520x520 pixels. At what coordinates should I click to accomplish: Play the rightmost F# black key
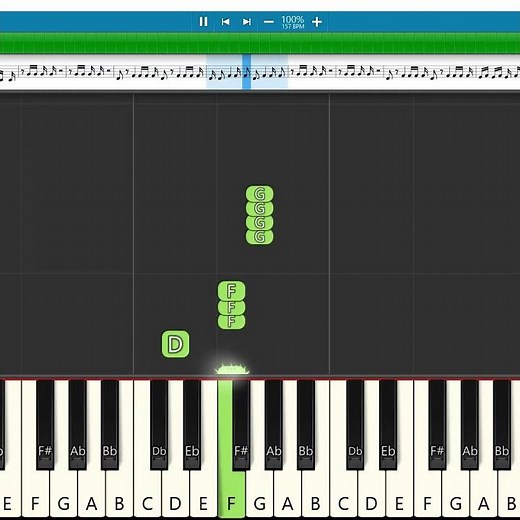pos(437,425)
